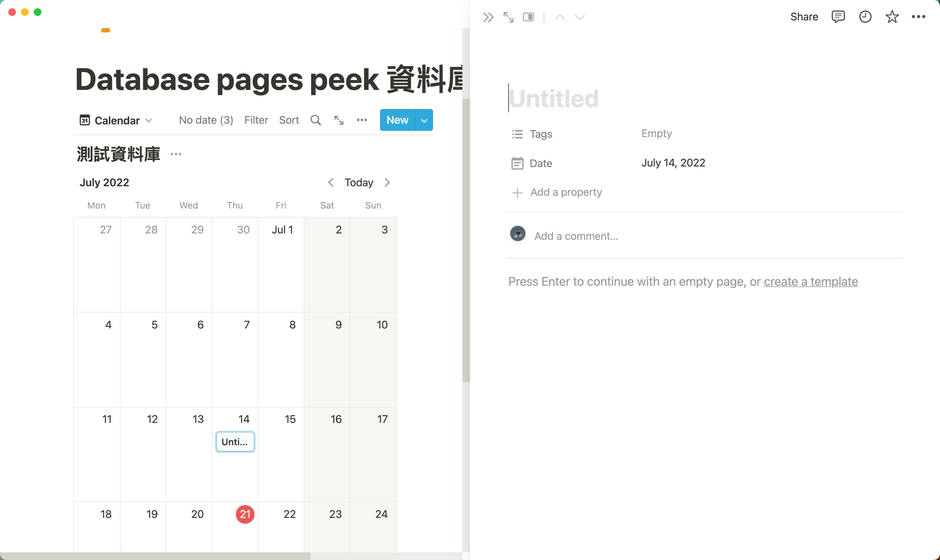Expand calendar database to full page
This screenshot has width=940, height=560.
pyautogui.click(x=339, y=120)
